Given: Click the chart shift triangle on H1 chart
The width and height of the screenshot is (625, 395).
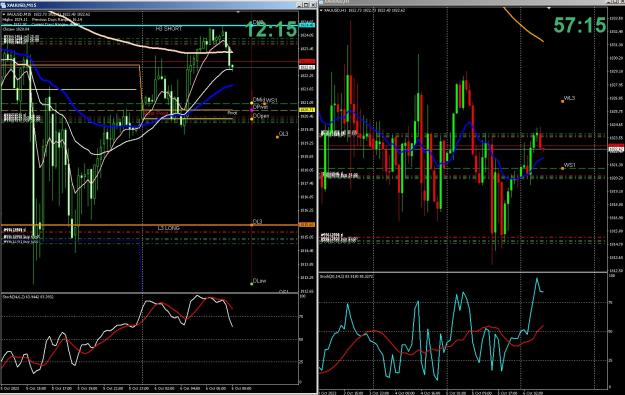Looking at the screenshot, I should [x=549, y=8].
